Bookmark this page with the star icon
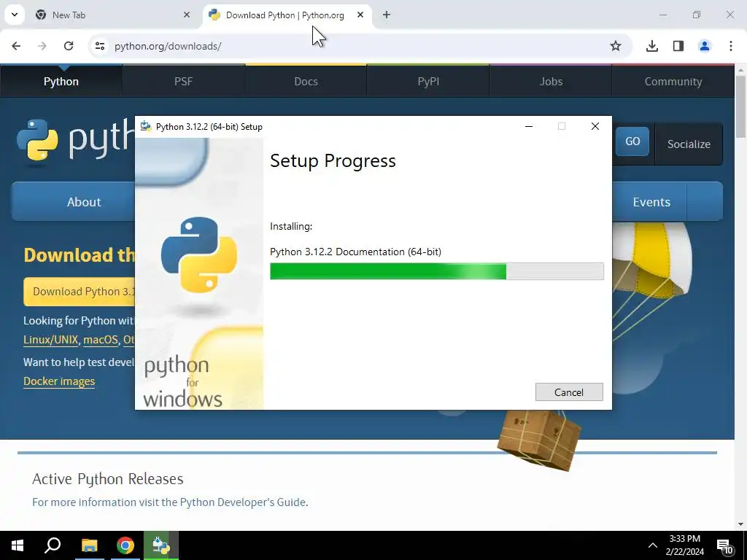The width and height of the screenshot is (747, 560). click(x=616, y=46)
